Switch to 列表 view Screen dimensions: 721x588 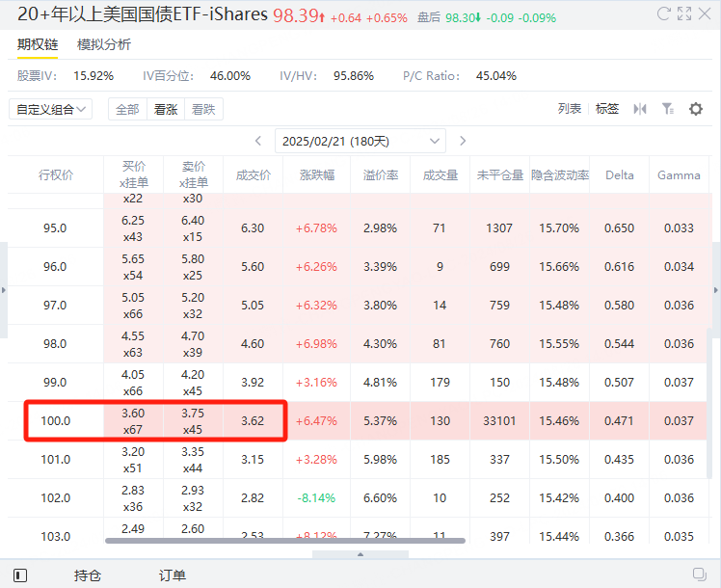click(570, 109)
